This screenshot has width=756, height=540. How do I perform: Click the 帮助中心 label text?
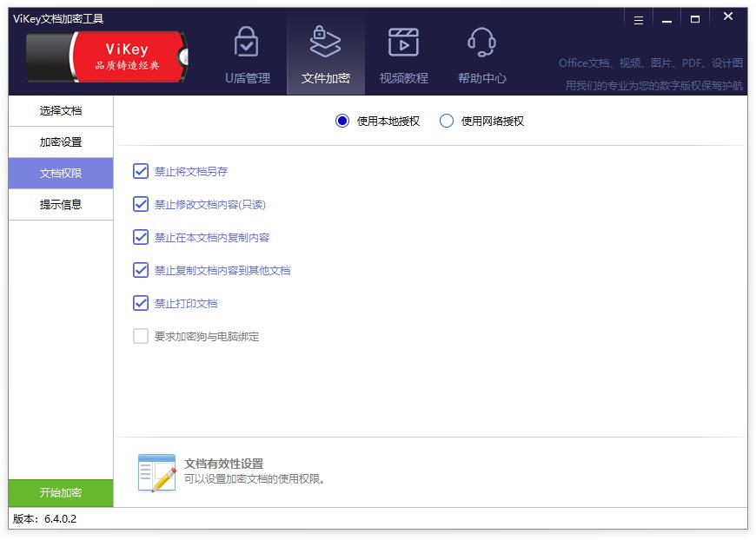click(x=481, y=78)
